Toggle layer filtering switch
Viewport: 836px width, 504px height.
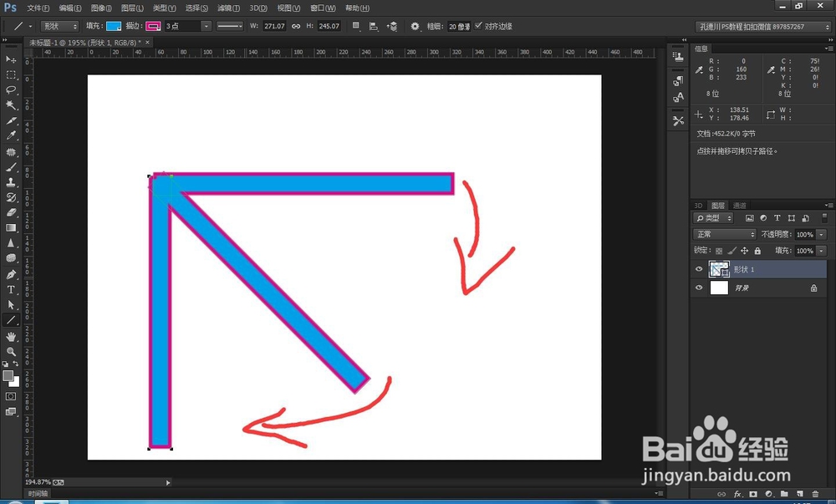click(824, 217)
